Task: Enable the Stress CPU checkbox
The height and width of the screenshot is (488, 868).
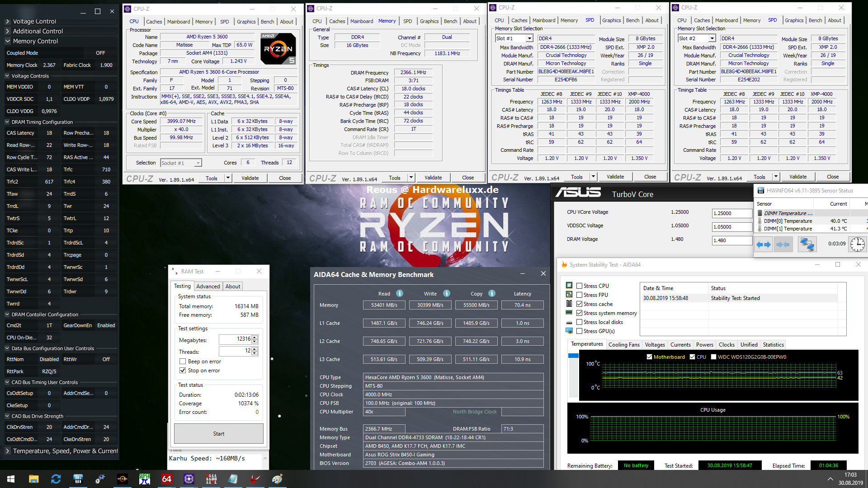Action: (x=579, y=286)
